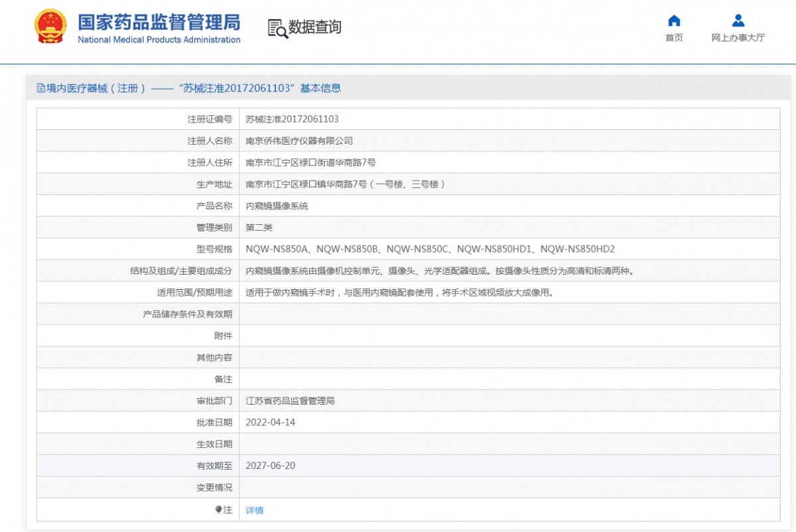Select expiry date 2027-06-20
Image resolution: width=796 pixels, height=532 pixels.
270,466
